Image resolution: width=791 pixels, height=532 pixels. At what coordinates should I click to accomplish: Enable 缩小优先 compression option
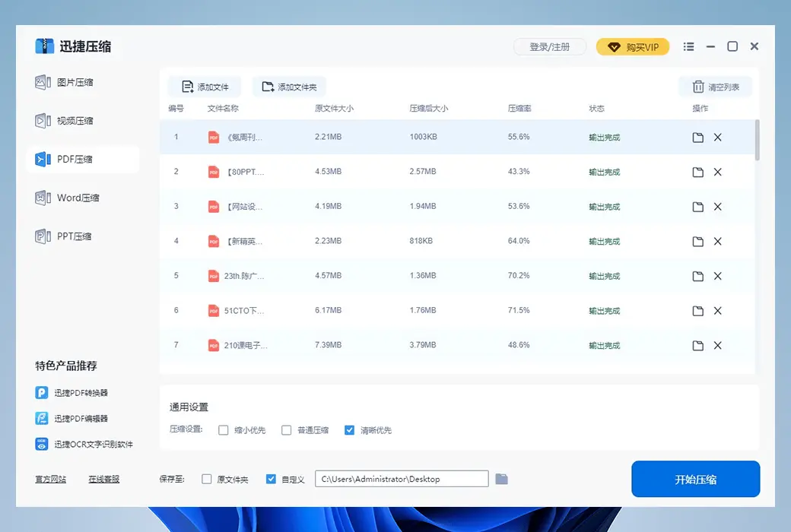coord(223,430)
